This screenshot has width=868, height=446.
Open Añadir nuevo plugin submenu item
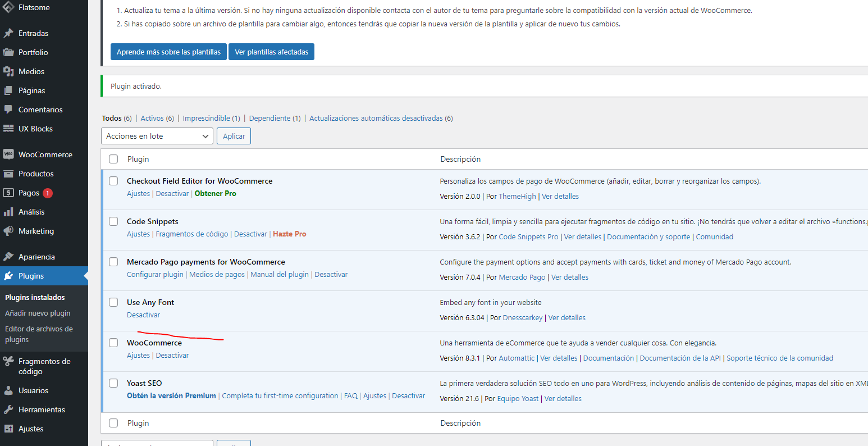tap(38, 313)
